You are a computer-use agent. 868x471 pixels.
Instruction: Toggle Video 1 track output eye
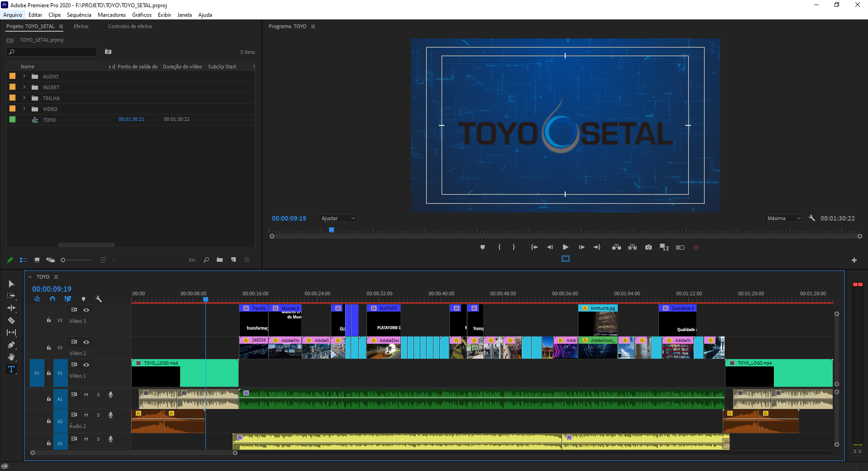tap(86, 365)
